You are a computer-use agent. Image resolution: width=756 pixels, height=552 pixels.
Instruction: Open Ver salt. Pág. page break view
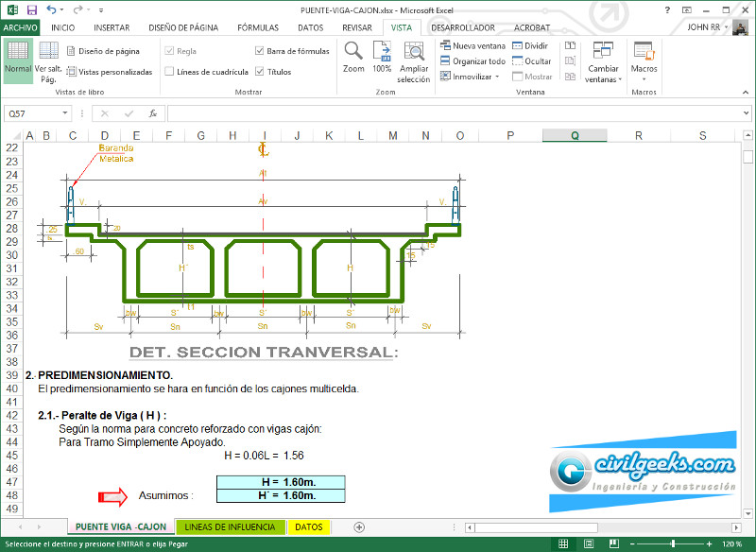click(x=48, y=60)
